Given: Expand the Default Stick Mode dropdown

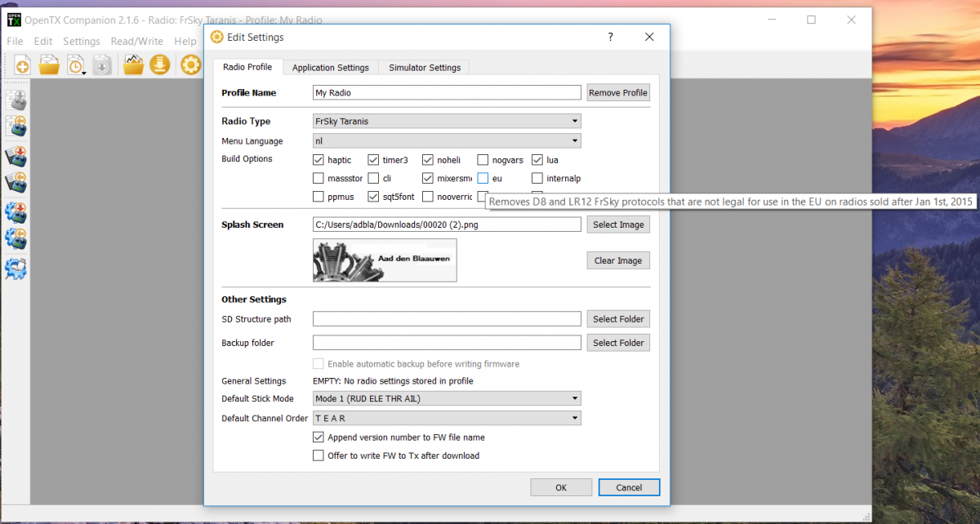Looking at the screenshot, I should (x=447, y=398).
